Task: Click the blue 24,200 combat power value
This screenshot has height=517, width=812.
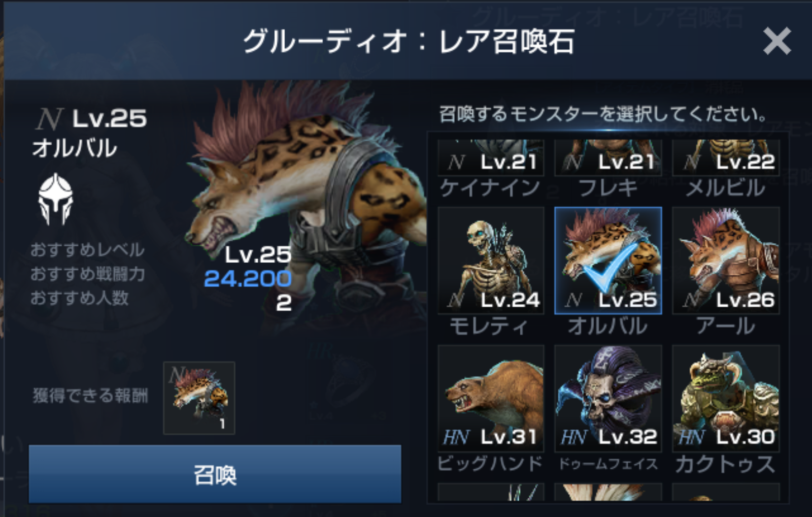Action: click(248, 278)
